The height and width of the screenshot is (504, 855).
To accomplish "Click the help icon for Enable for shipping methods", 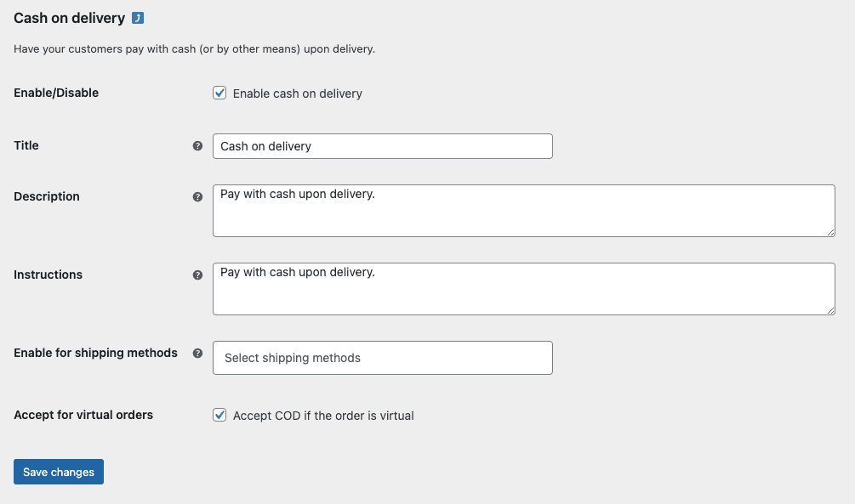I will click(198, 353).
